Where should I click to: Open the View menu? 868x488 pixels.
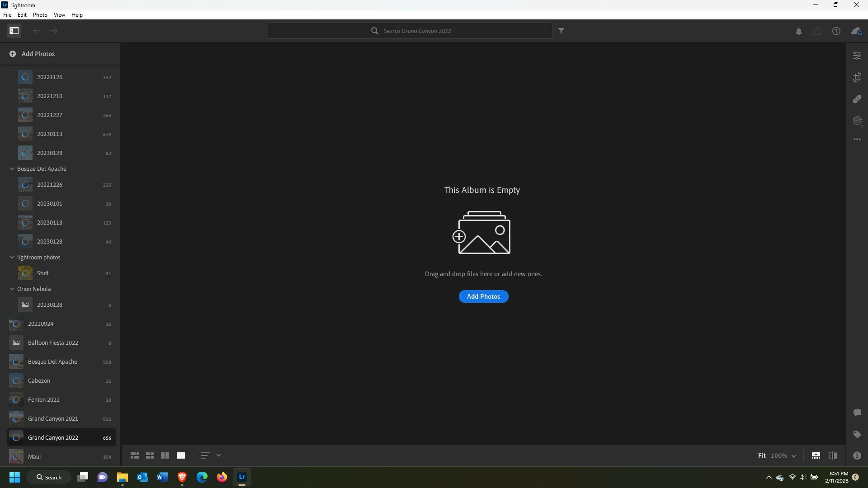click(x=59, y=15)
